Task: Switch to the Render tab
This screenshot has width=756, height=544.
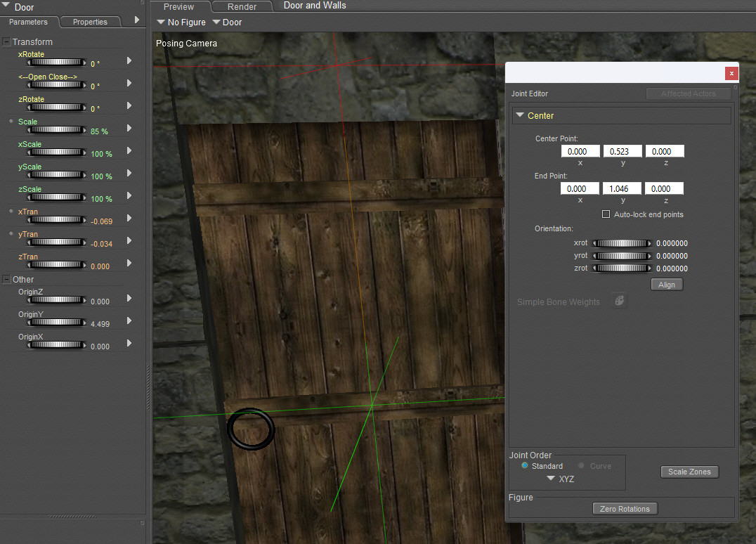Action: coord(242,7)
